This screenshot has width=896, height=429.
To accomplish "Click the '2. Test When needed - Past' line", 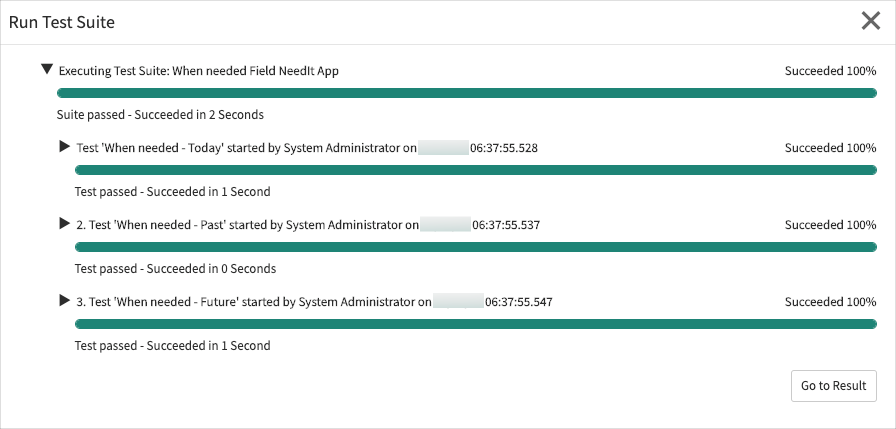I will [308, 225].
